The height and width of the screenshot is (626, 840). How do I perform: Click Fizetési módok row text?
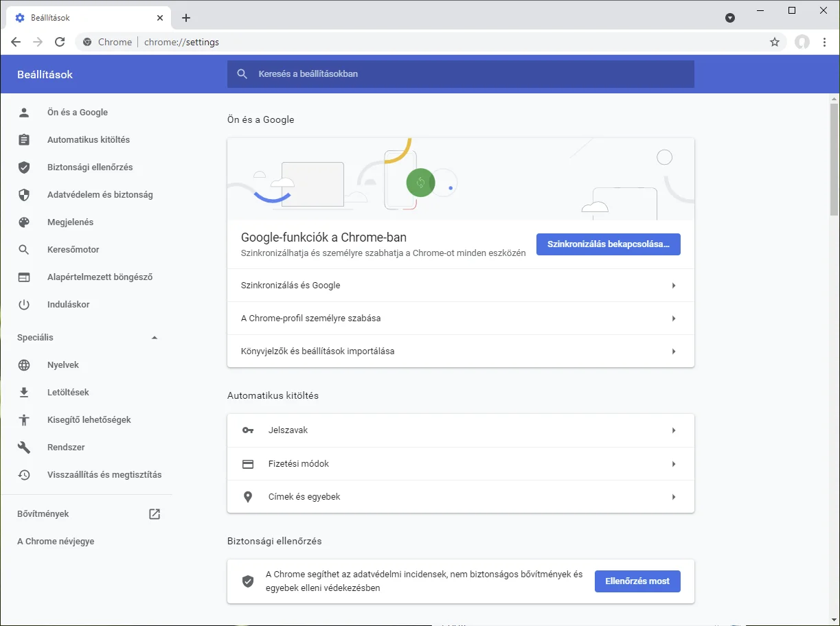click(299, 464)
